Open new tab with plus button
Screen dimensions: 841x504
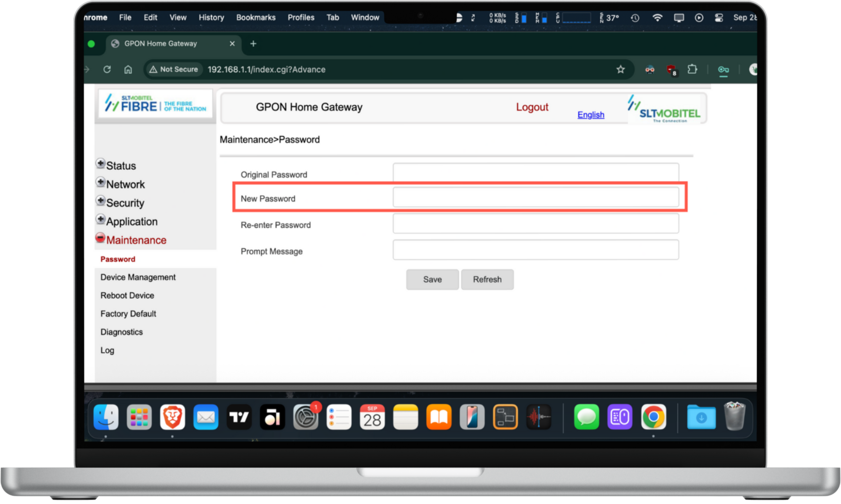[x=253, y=44]
